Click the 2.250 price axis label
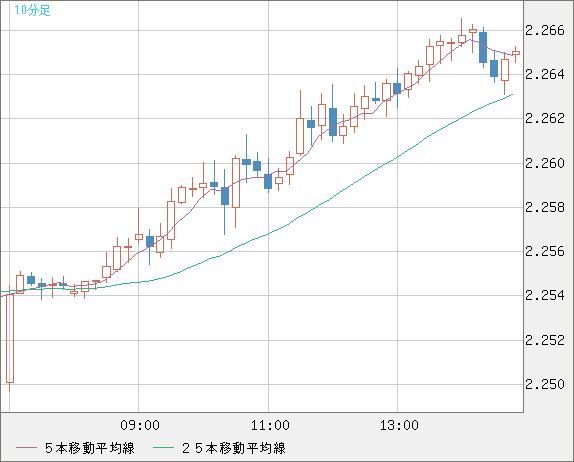Viewport: 574px width, 462px height. (545, 384)
